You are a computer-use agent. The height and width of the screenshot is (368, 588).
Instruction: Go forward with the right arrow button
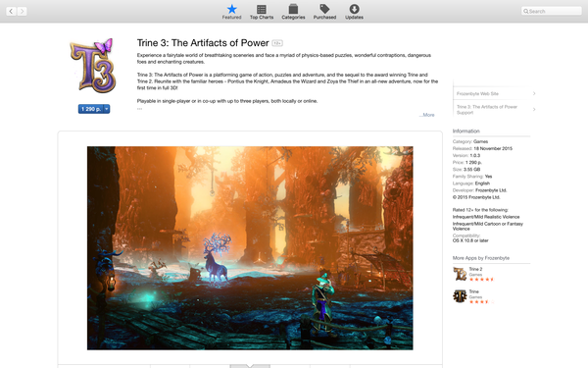click(x=22, y=11)
